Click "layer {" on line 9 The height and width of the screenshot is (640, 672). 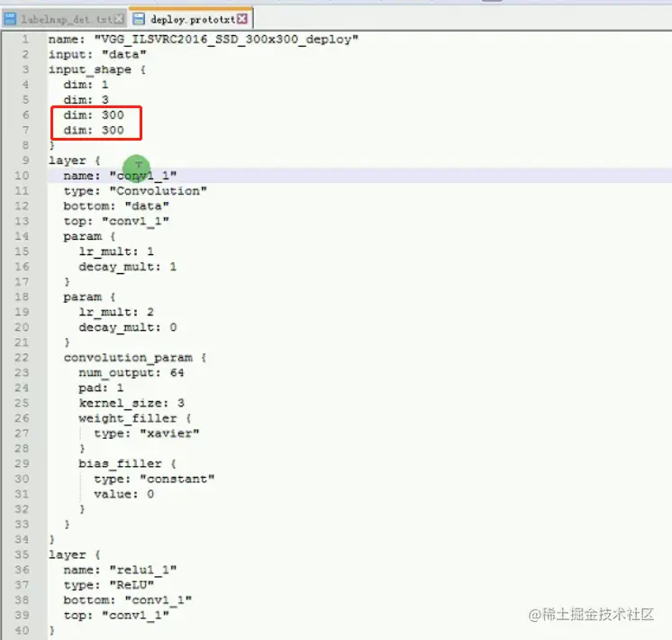click(74, 160)
